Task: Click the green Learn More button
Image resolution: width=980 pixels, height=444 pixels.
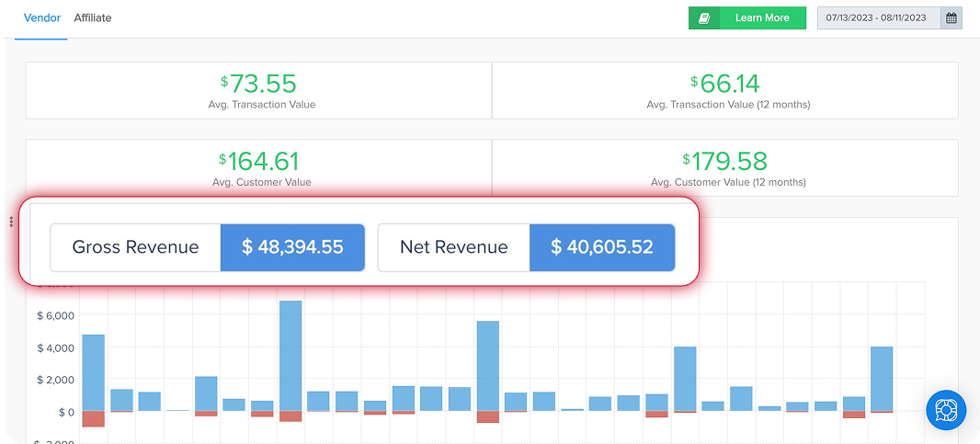Action: (x=762, y=17)
